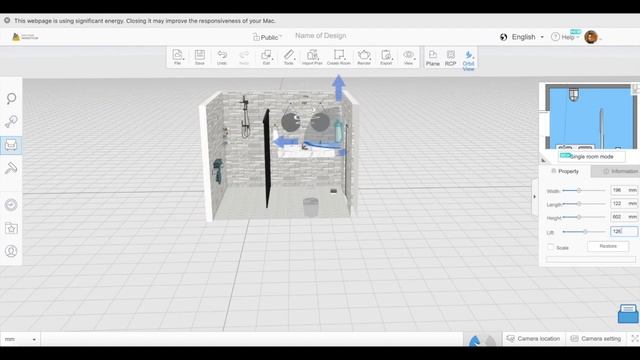Click the trash bin in the 3D room
The image size is (640, 360).
coord(311,207)
